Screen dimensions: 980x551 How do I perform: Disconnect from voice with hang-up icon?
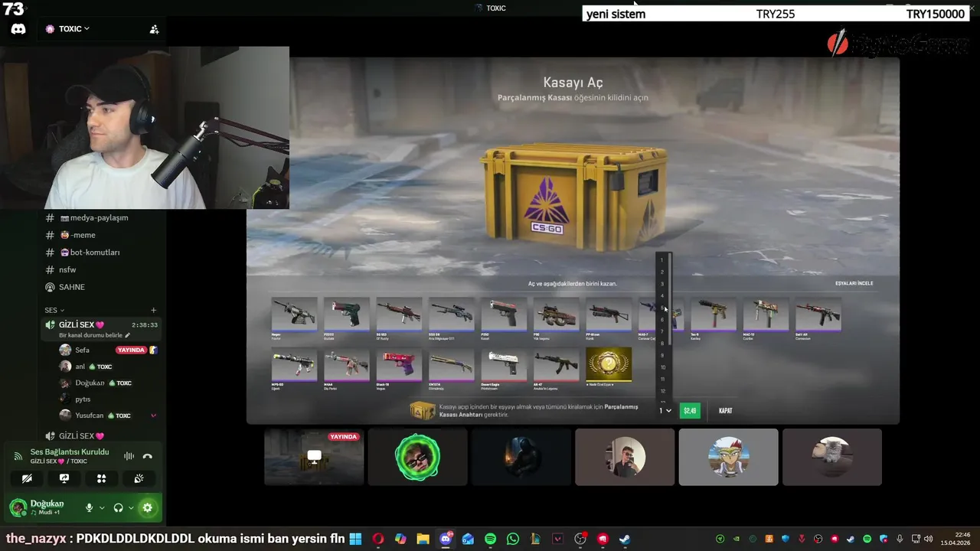click(x=148, y=456)
